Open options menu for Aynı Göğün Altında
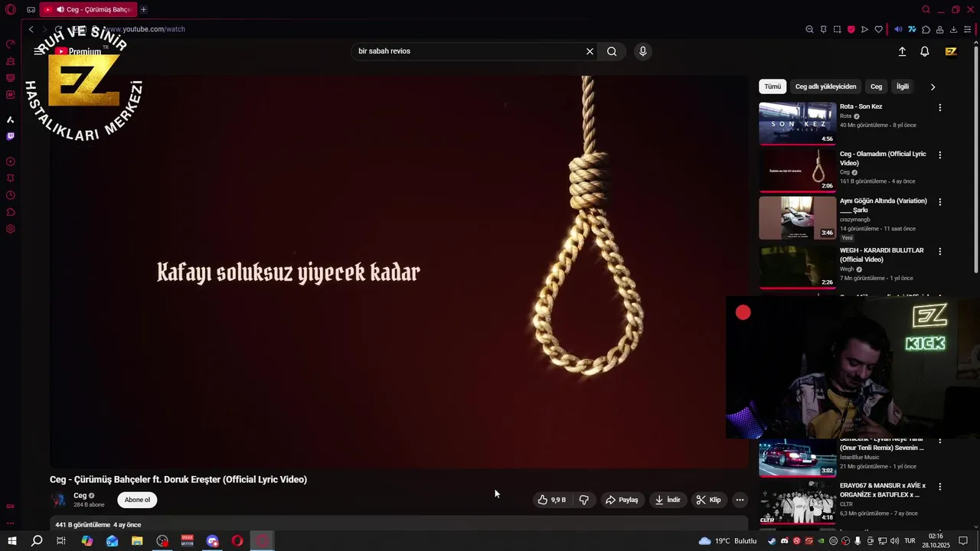 tap(939, 202)
